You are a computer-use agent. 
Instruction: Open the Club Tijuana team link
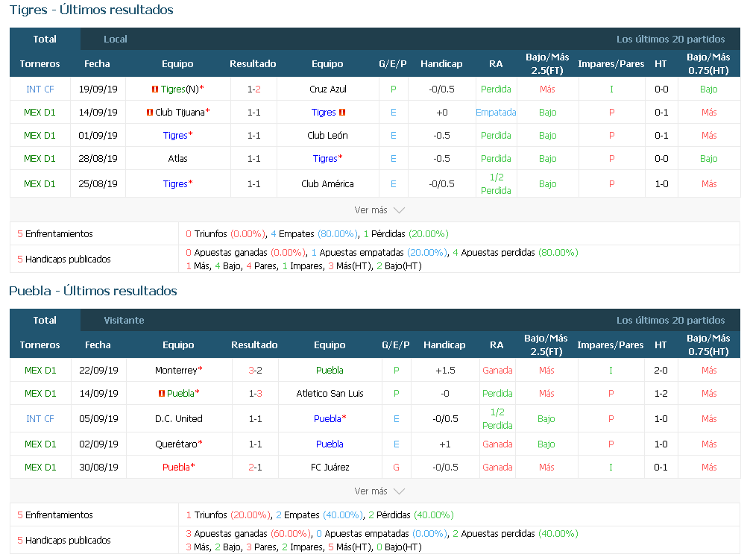click(x=180, y=113)
